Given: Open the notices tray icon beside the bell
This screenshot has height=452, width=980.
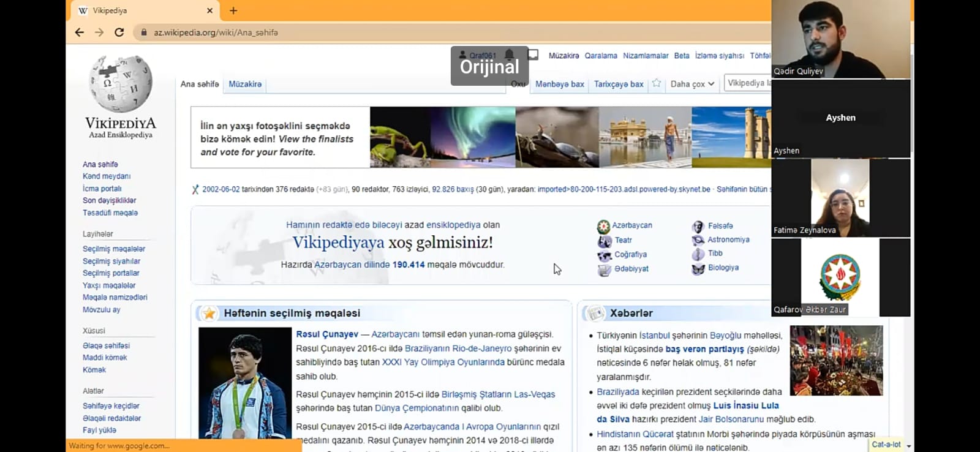Looking at the screenshot, I should pyautogui.click(x=533, y=55).
